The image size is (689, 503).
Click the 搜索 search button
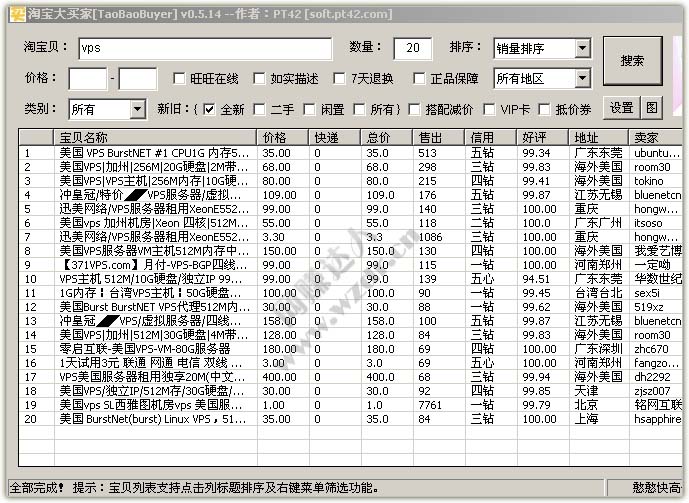click(x=632, y=61)
